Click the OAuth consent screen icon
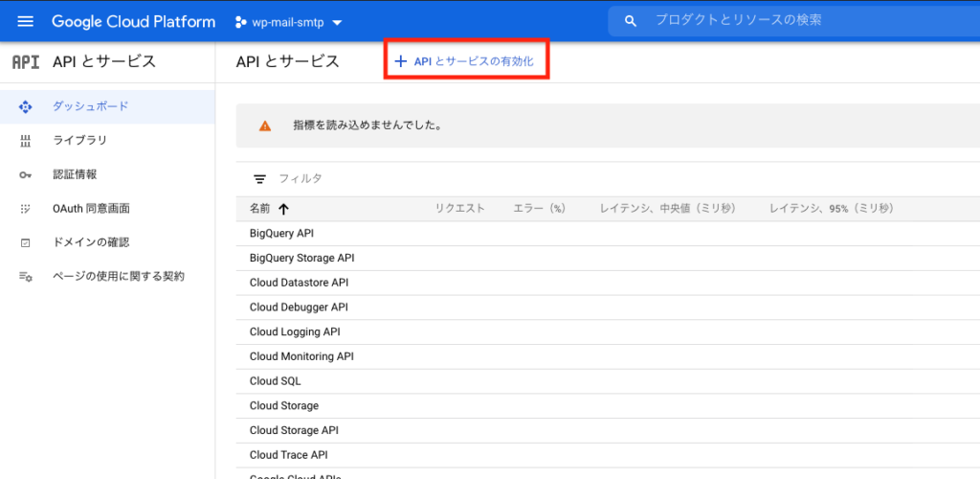This screenshot has width=980, height=479. (x=26, y=209)
